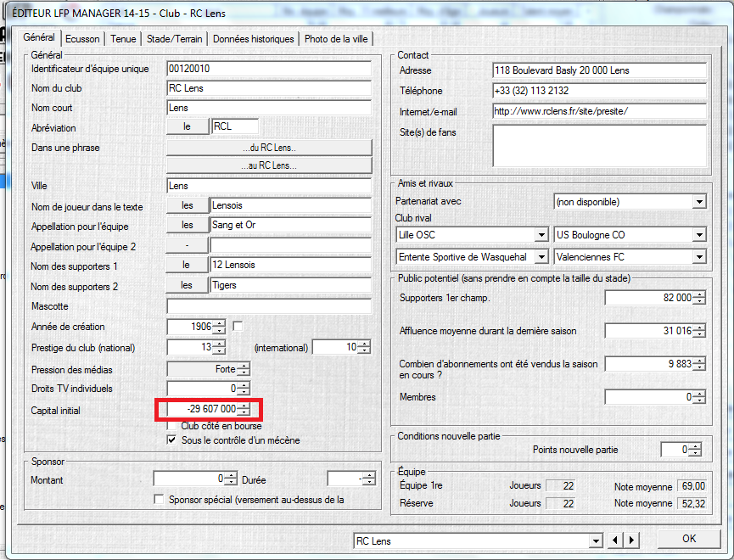Expand Entente Sportive de Wasquehal dropdown
This screenshot has height=560, width=734.
[x=541, y=256]
